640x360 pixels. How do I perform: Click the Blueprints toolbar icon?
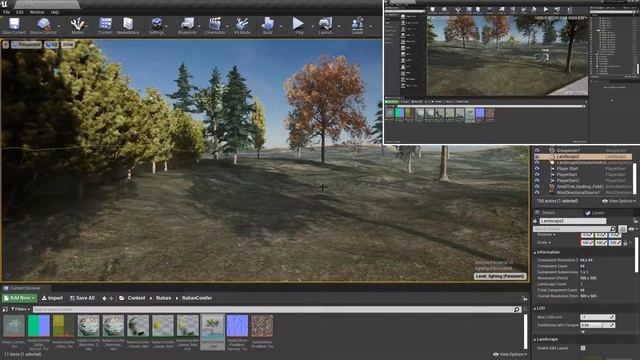tap(187, 24)
